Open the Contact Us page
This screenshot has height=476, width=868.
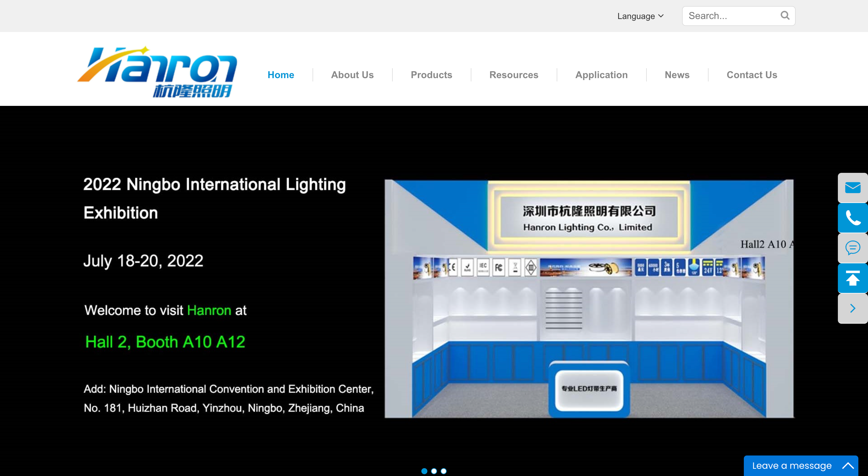pyautogui.click(x=752, y=75)
